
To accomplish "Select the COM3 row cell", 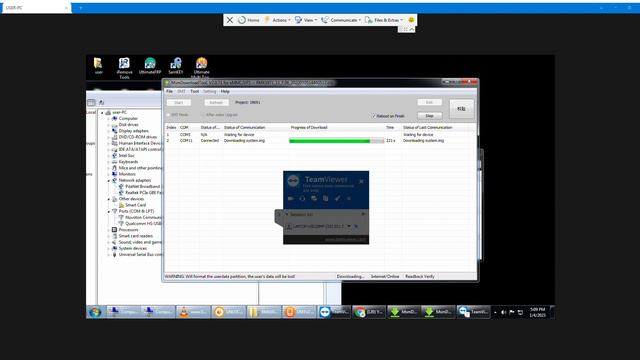I will [x=185, y=134].
